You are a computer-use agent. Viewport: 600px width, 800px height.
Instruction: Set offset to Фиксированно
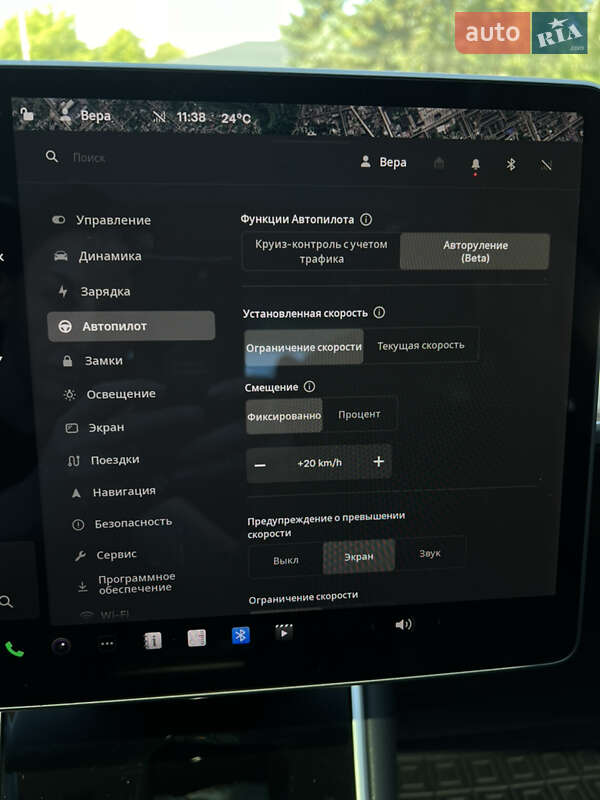click(284, 416)
